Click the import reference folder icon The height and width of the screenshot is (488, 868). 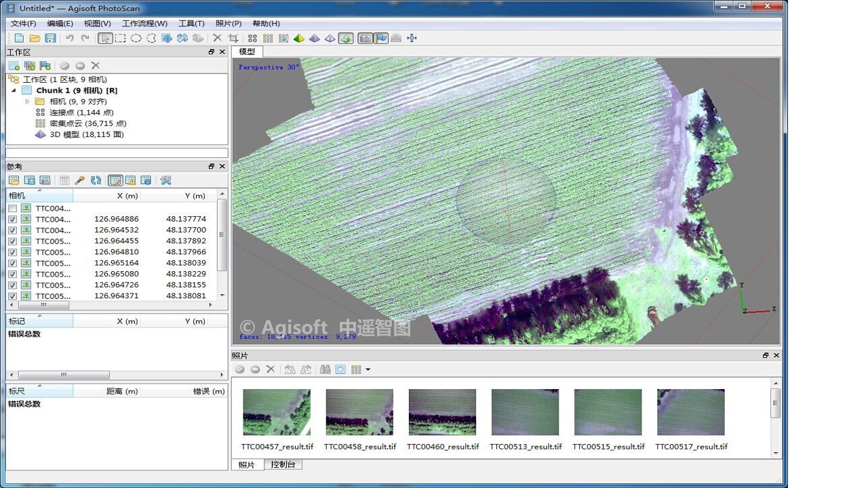point(14,180)
